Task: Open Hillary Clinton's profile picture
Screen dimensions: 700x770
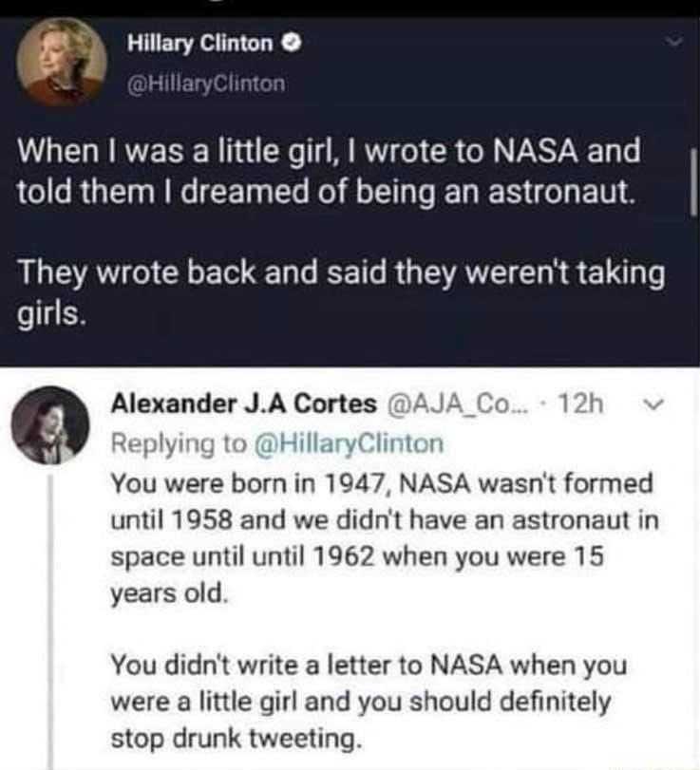Action: pos(62,63)
